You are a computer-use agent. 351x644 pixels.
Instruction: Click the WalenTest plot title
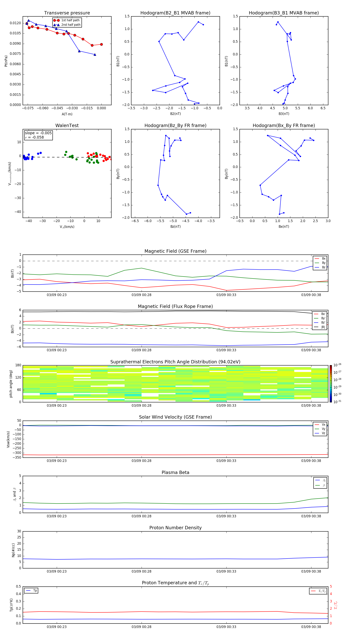click(x=67, y=125)
